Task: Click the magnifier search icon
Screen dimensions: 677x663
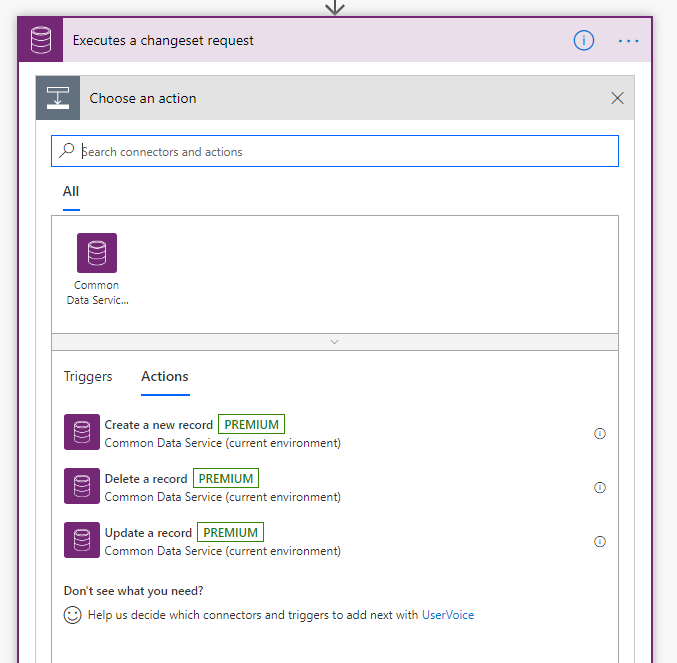Action: (67, 151)
